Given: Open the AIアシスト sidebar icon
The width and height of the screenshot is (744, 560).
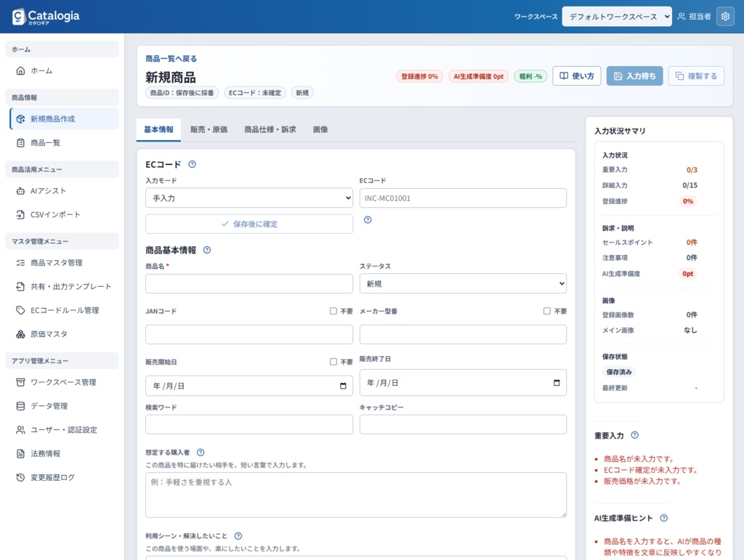Looking at the screenshot, I should click(20, 190).
